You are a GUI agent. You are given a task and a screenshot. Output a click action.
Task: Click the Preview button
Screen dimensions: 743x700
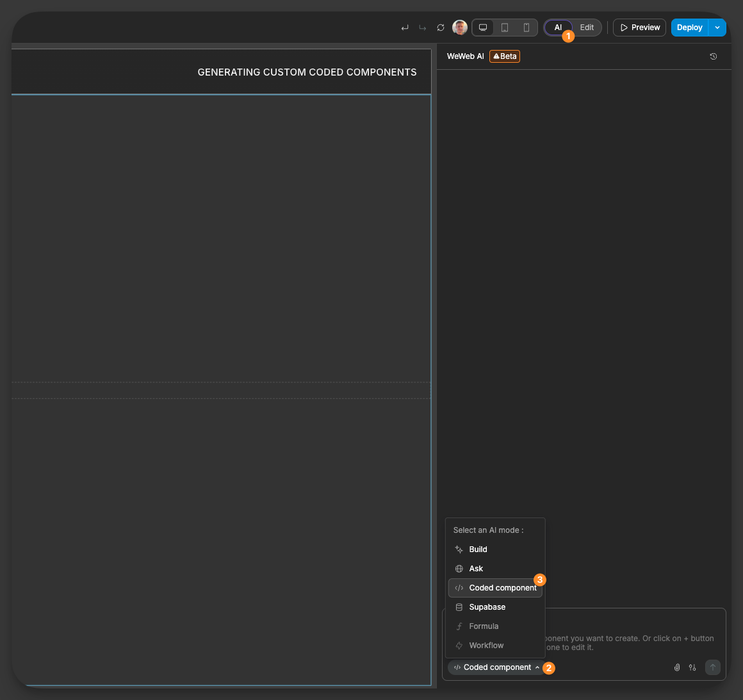pyautogui.click(x=639, y=28)
